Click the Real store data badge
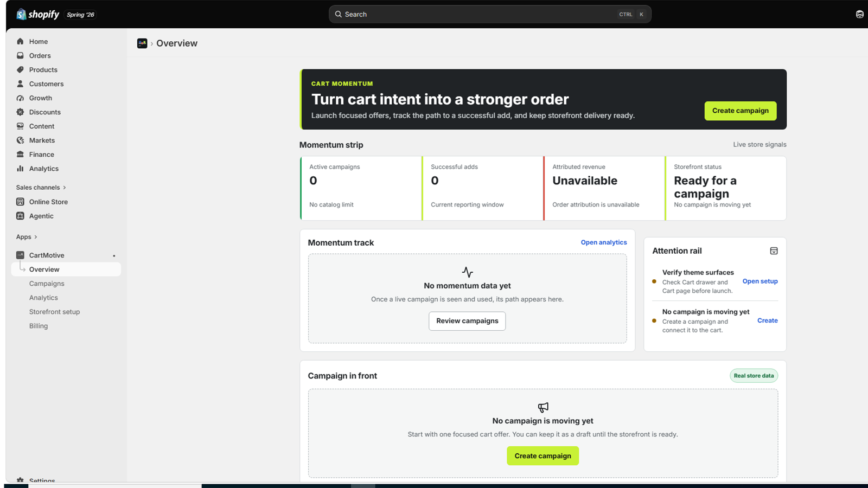Viewport: 868px width, 488px height. (754, 376)
